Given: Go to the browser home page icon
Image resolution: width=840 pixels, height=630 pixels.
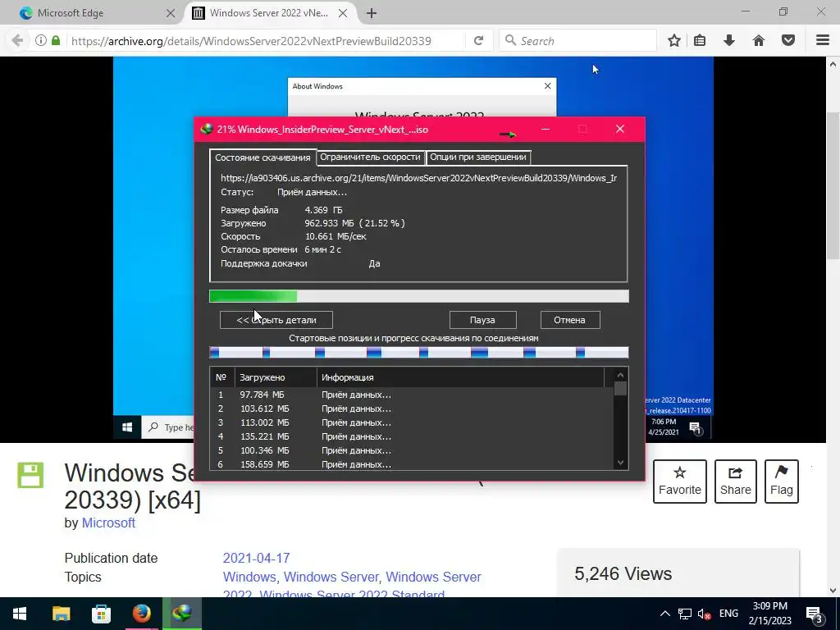Looking at the screenshot, I should coord(759,41).
